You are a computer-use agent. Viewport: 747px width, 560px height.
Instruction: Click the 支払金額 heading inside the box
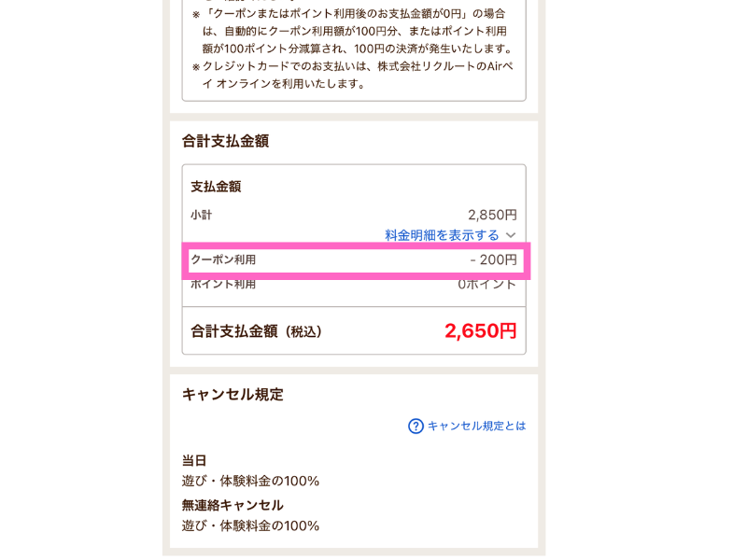click(x=216, y=187)
